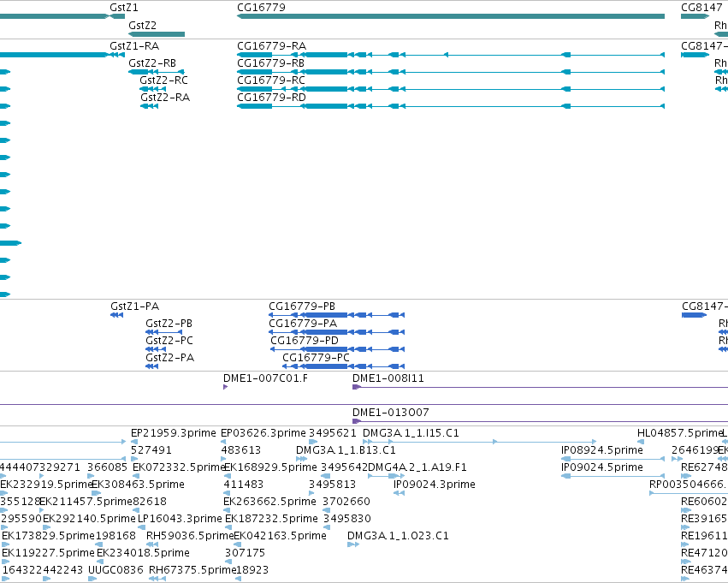
Task: Click the CG16779 gene name
Action: [x=262, y=8]
